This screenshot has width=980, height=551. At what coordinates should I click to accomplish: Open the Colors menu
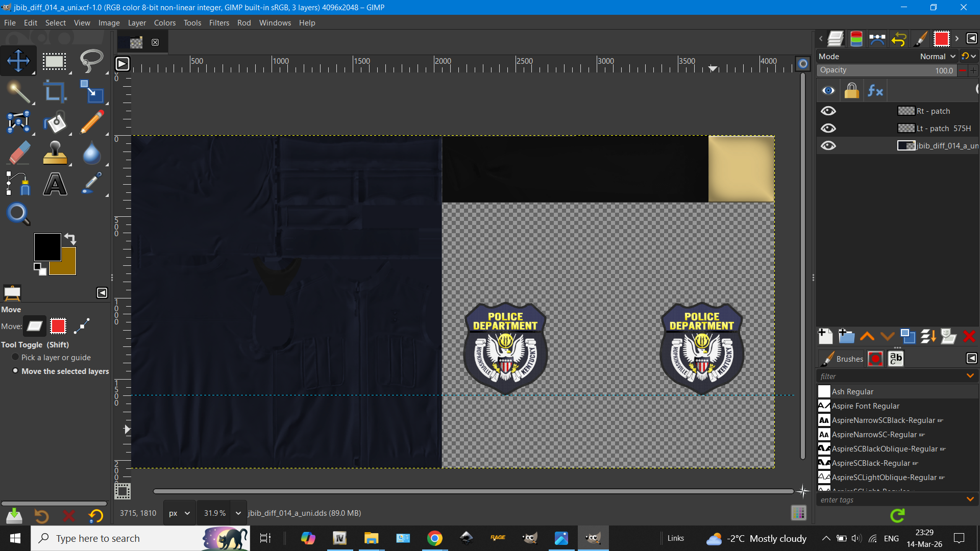(x=164, y=23)
